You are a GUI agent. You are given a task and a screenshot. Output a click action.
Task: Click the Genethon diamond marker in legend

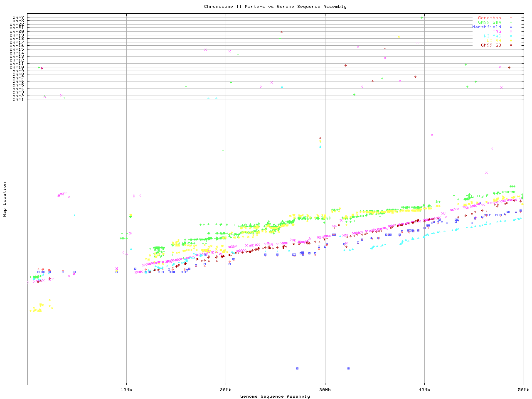click(511, 18)
